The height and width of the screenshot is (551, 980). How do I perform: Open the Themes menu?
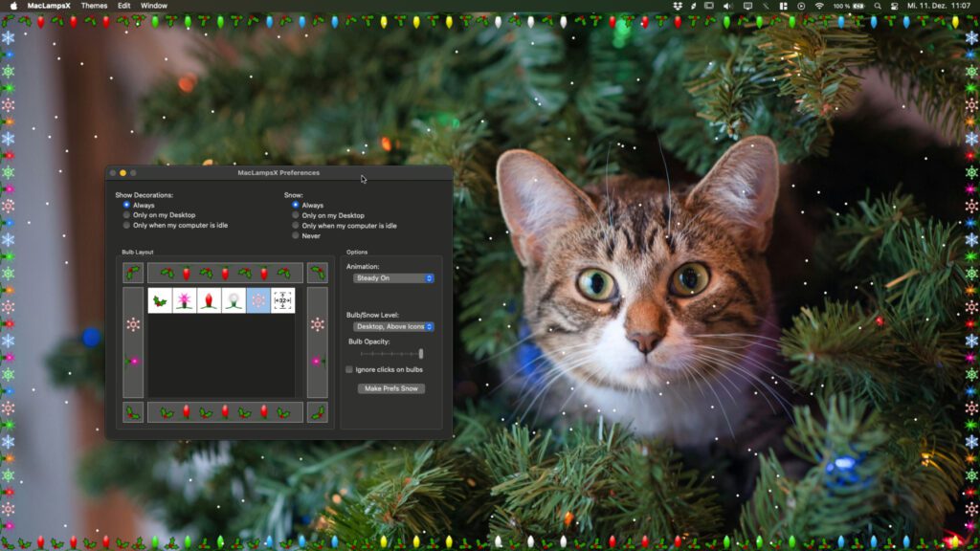(x=93, y=5)
